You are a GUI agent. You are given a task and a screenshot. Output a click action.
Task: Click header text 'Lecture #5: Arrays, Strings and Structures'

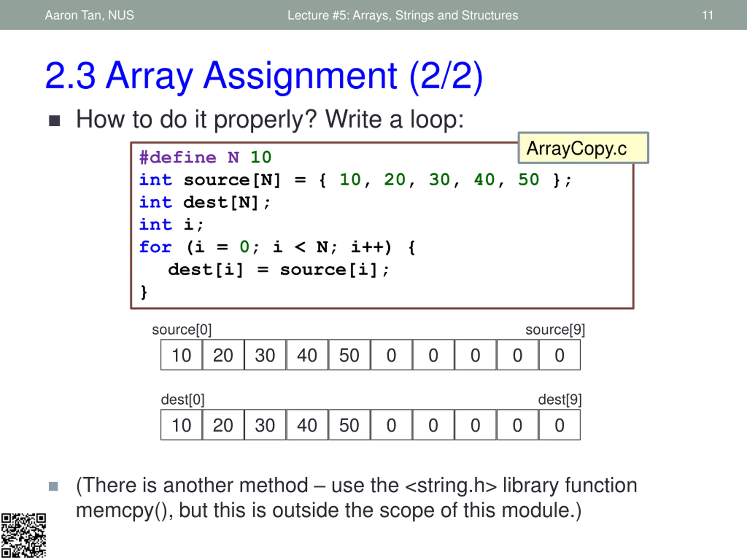click(x=403, y=15)
